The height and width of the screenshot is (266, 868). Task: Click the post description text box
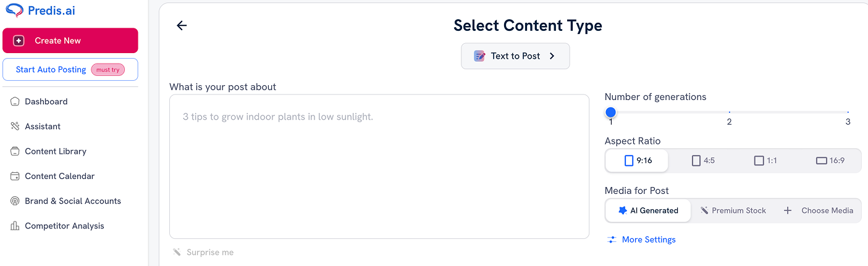click(x=379, y=166)
